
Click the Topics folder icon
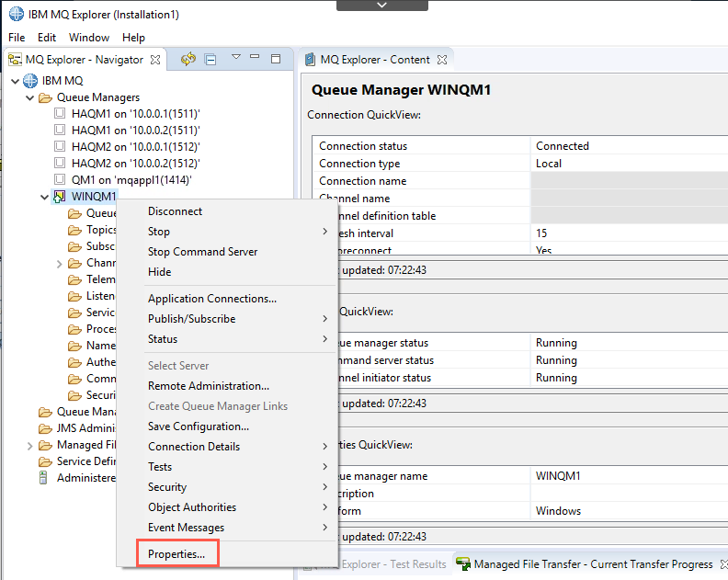pyautogui.click(x=74, y=230)
